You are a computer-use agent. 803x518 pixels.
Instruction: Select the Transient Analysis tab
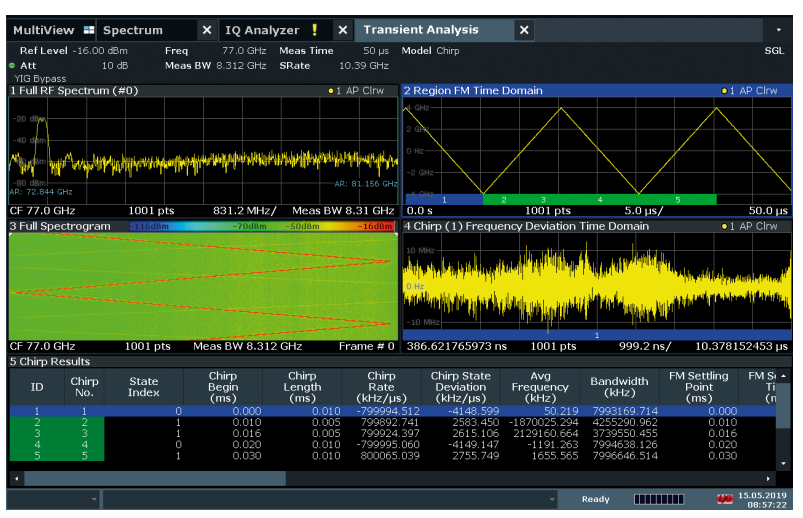point(421,30)
